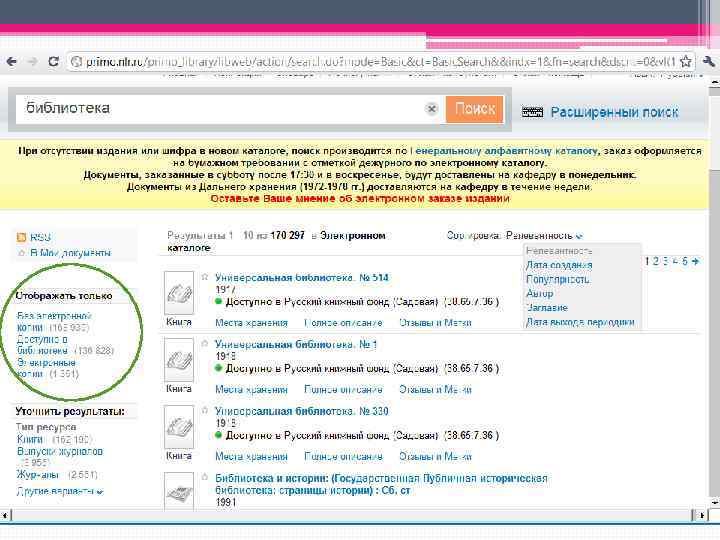Clear the search box with the X icon
Viewport: 720px width, 540px height.
tap(431, 109)
